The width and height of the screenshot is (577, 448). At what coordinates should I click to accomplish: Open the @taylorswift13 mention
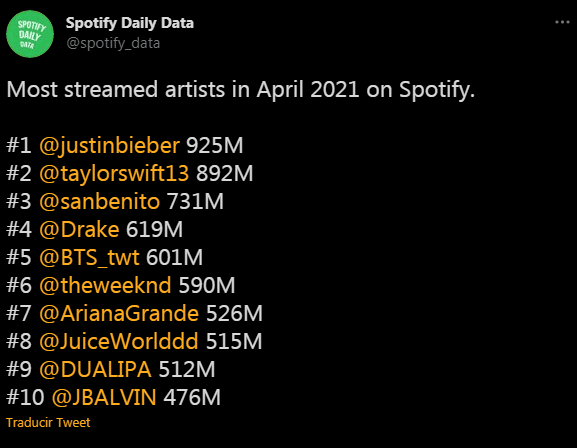point(114,173)
